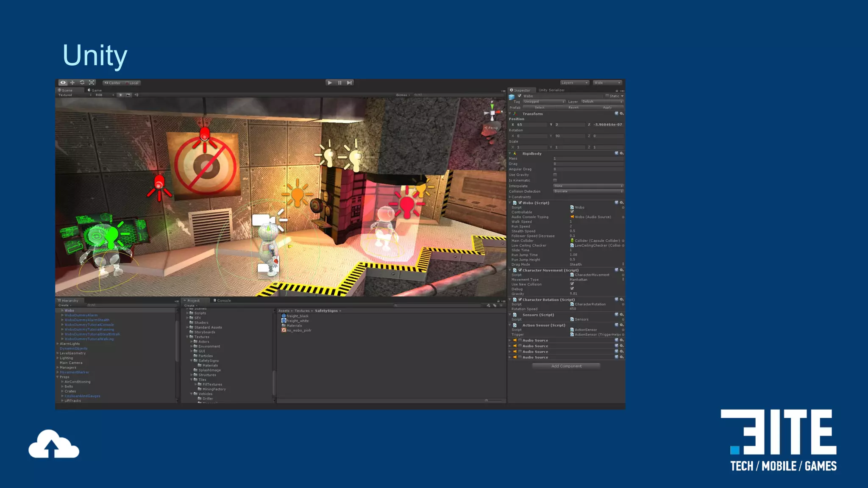Open Transform component help icon
This screenshot has width=868, height=488.
(616, 114)
